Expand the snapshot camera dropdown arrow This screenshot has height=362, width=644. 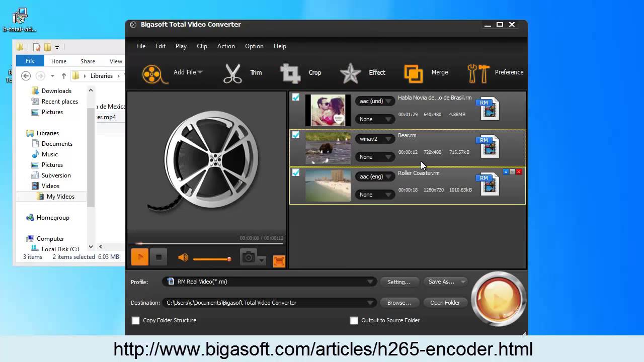click(x=262, y=260)
